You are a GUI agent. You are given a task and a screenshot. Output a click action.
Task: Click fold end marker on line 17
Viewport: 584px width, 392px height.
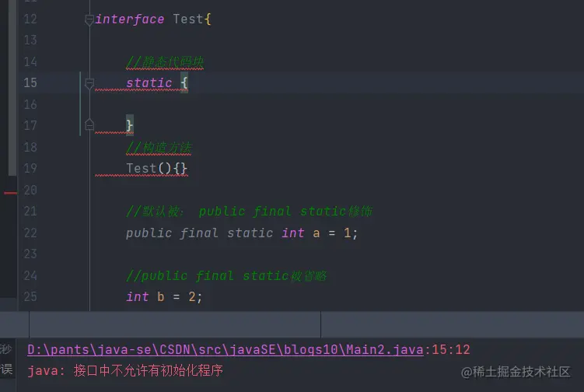click(89, 124)
